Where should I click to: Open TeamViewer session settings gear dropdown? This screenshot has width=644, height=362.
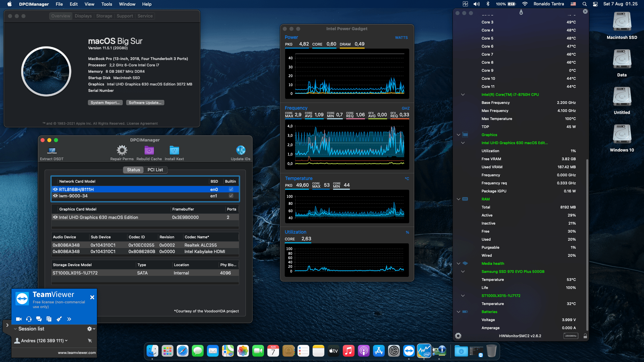click(x=91, y=329)
